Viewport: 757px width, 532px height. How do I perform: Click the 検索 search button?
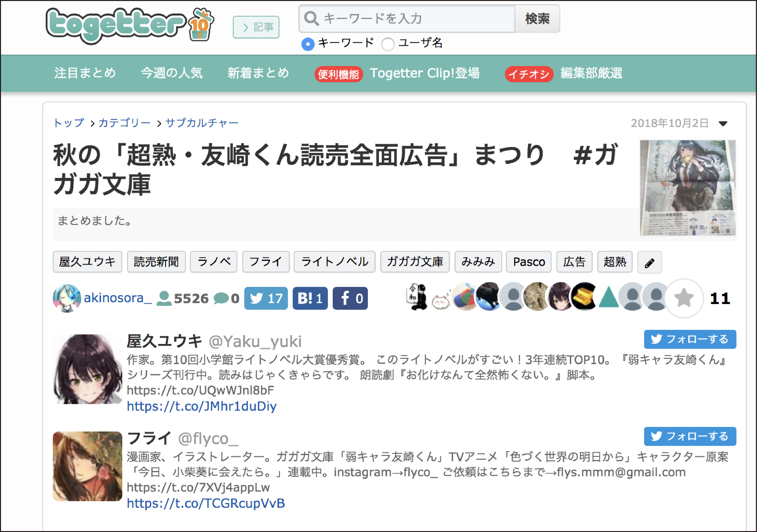tap(537, 19)
